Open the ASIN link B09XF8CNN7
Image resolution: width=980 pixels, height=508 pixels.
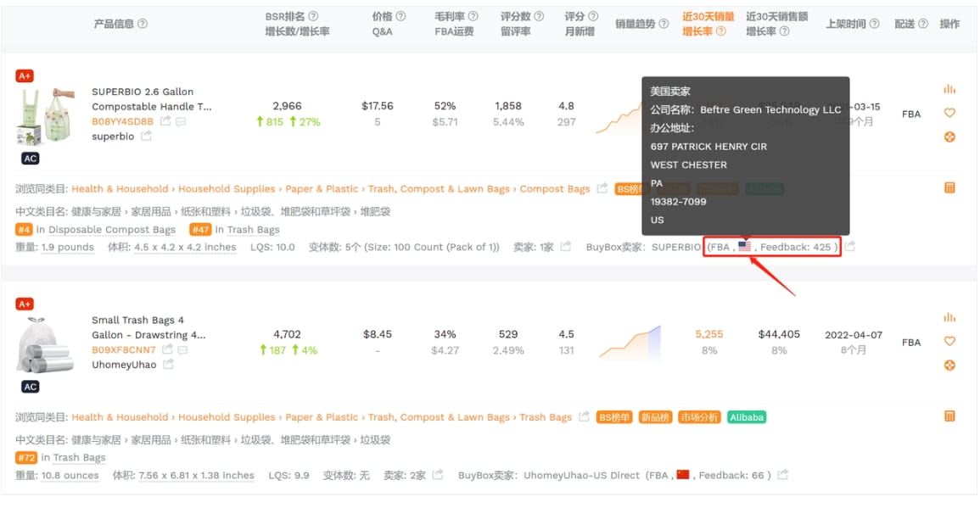(x=123, y=350)
